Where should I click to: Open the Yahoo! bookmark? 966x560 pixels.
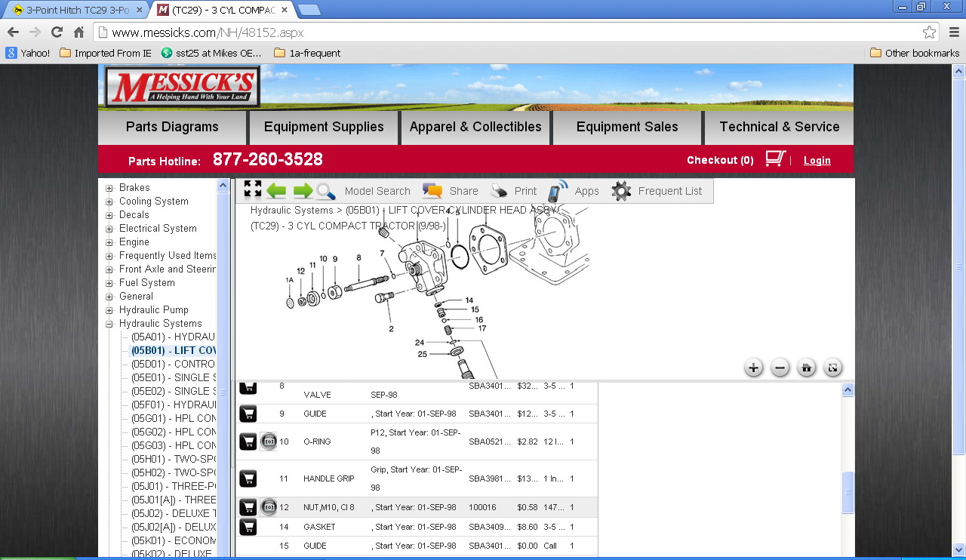(x=28, y=53)
